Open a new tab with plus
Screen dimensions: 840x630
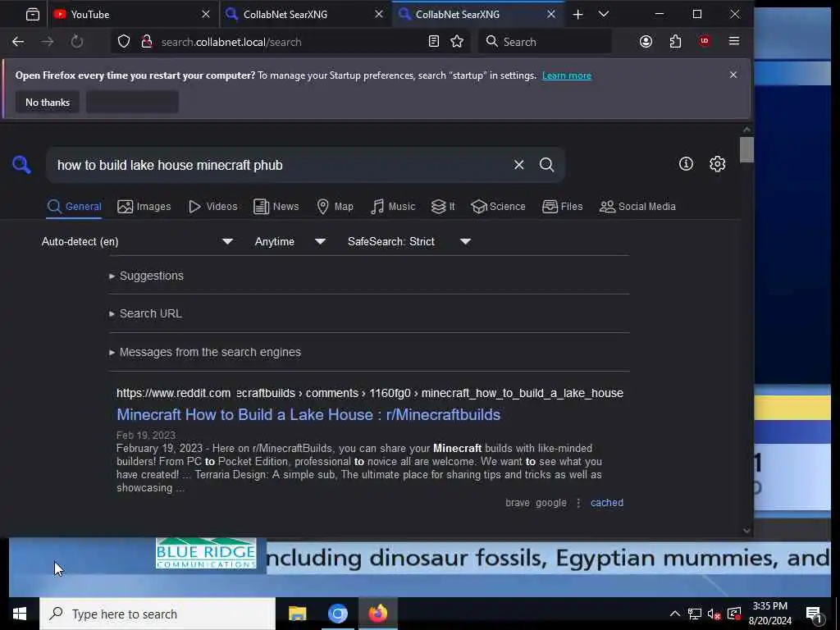click(577, 15)
